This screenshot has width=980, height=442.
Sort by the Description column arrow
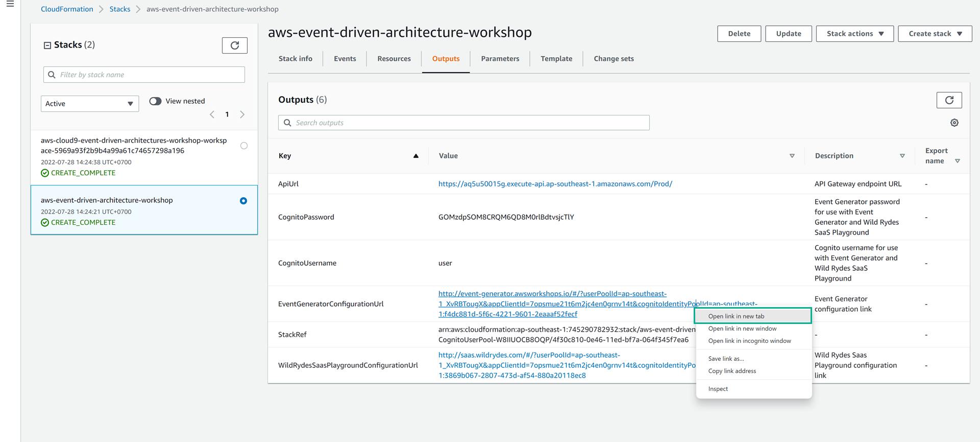[x=902, y=156]
